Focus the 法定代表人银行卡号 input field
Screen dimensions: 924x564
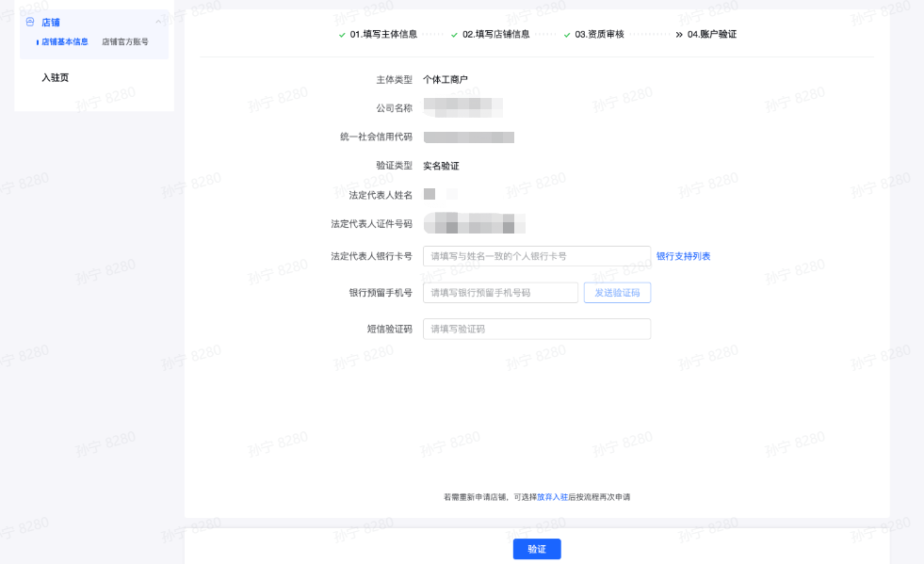click(x=537, y=256)
